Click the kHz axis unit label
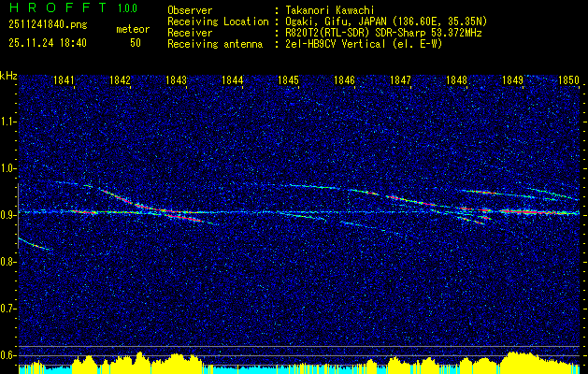Screen dimensions: 588x374 (x=8, y=76)
